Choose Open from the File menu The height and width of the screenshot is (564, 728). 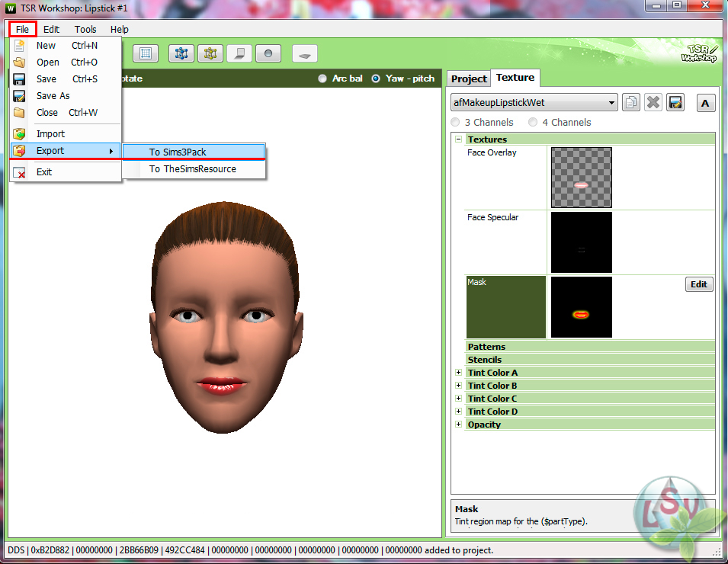coord(66,62)
